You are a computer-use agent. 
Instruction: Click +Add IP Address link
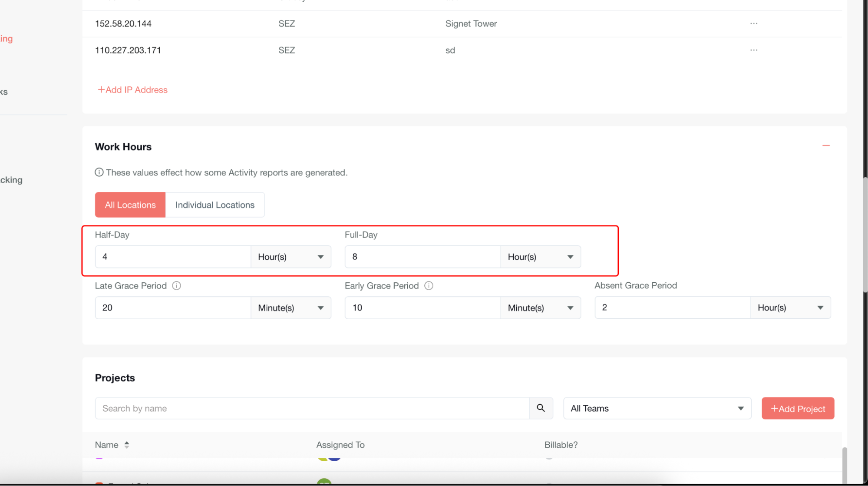132,90
